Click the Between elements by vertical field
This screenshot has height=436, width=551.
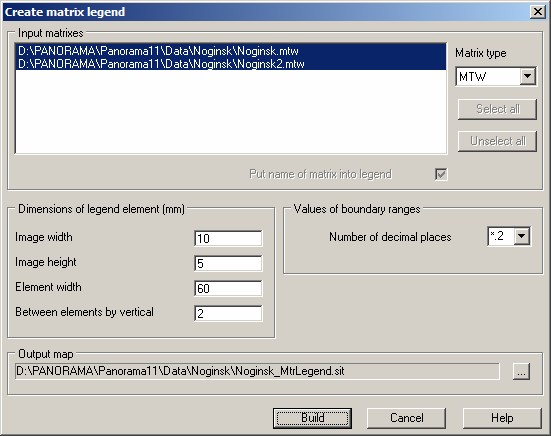tap(228, 313)
